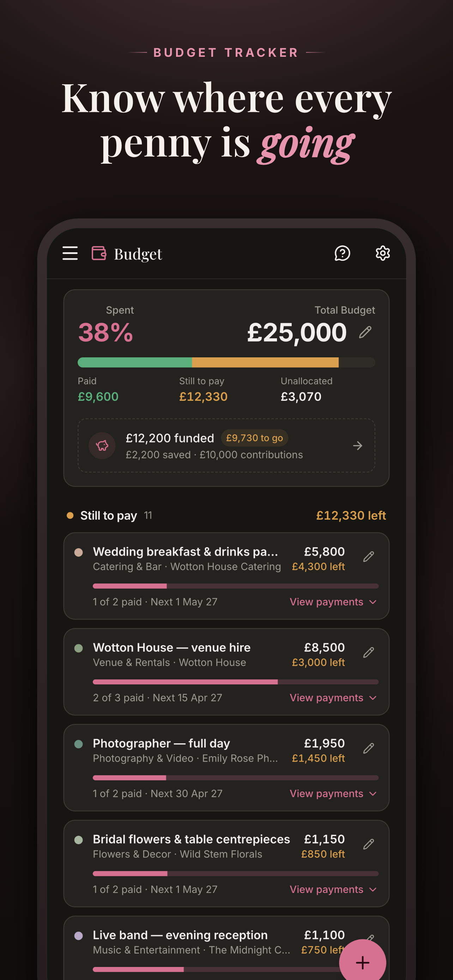Open settings via the gear icon
This screenshot has height=980, width=453.
pyautogui.click(x=383, y=253)
